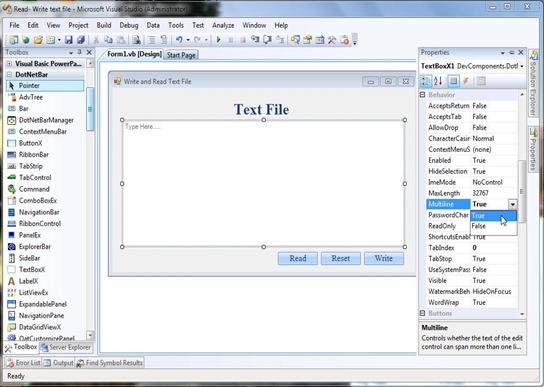Expand the Visual Basic PowerPacks toolbox group
The width and height of the screenshot is (544, 387).
click(9, 64)
